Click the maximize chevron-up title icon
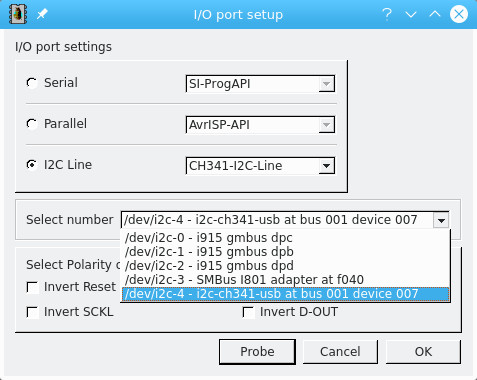 pos(435,14)
